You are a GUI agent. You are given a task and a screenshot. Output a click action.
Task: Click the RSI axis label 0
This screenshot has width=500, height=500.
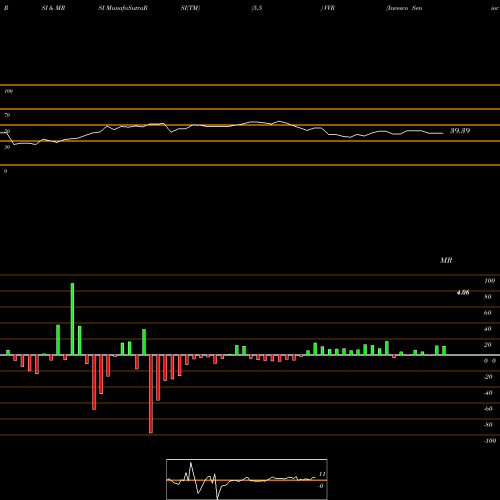point(5,171)
